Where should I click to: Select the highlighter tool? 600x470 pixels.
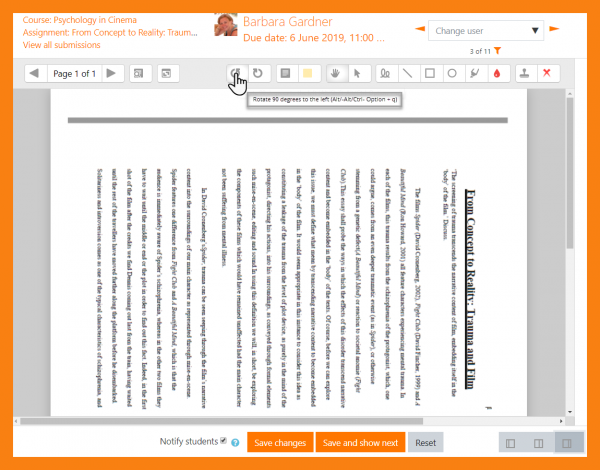tap(475, 73)
